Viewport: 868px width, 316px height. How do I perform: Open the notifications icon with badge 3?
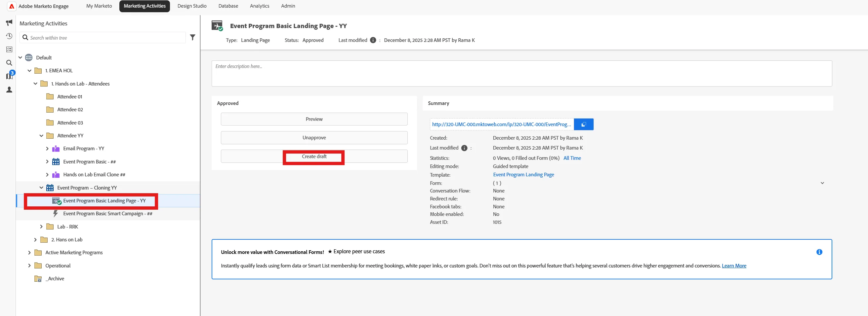[x=10, y=75]
